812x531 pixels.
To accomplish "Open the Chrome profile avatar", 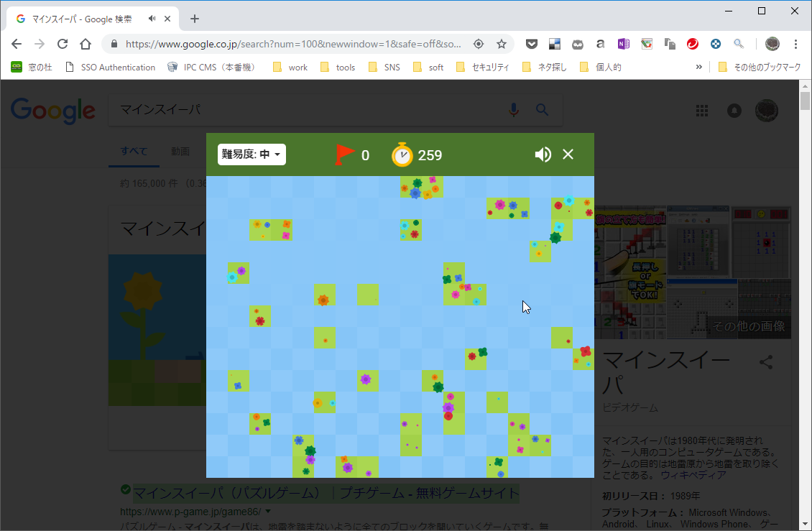I will tap(772, 44).
